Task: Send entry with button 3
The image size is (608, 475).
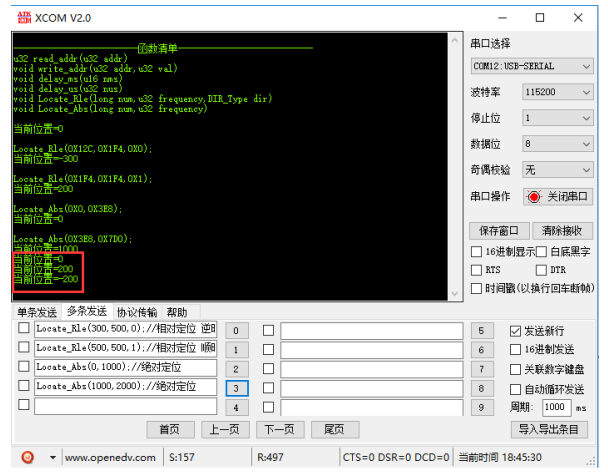Action: pos(237,388)
